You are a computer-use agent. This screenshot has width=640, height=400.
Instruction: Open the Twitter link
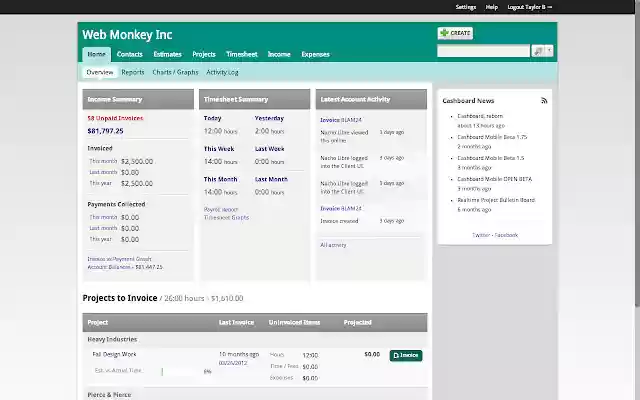tap(481, 235)
